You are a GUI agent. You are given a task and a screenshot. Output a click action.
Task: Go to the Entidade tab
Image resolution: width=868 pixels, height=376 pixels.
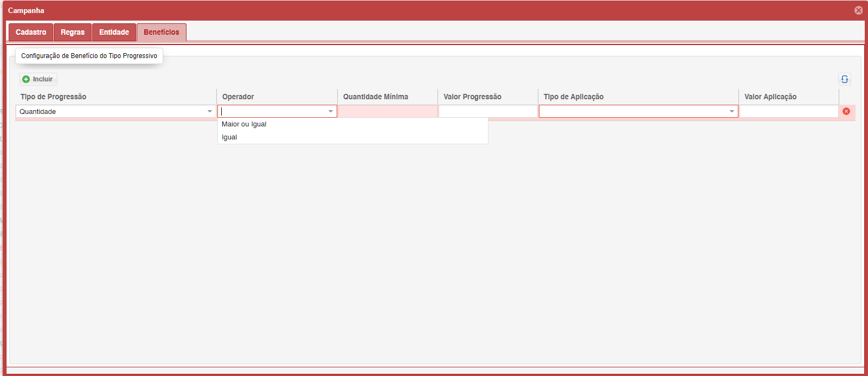[114, 32]
